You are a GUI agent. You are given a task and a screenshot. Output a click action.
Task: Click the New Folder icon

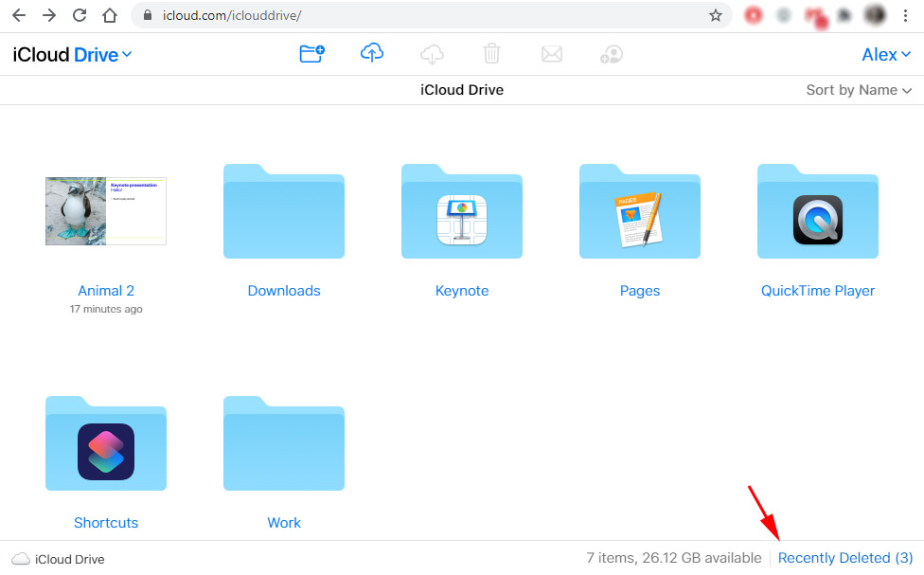pyautogui.click(x=311, y=54)
